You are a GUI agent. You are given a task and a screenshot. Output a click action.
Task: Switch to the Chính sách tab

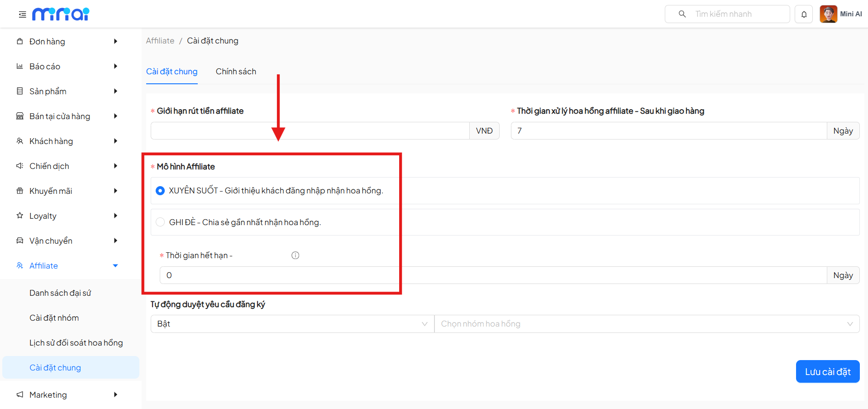pyautogui.click(x=236, y=72)
